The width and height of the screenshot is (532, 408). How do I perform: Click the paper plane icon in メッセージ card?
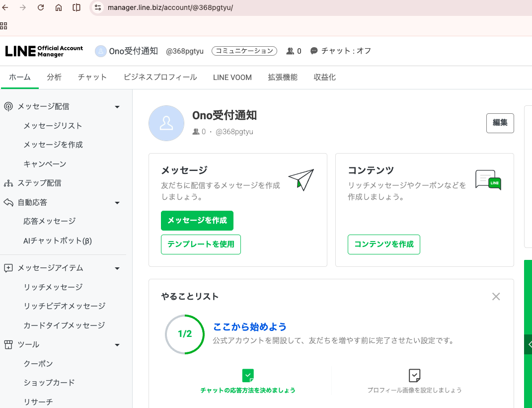click(x=302, y=179)
